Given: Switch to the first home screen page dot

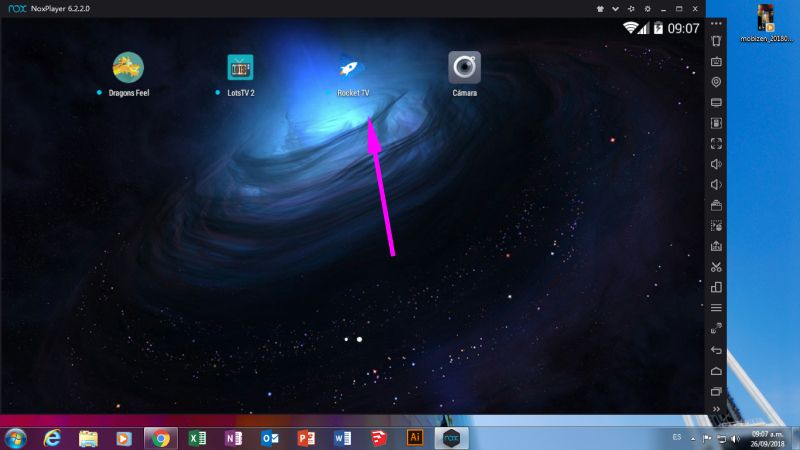Looking at the screenshot, I should coord(346,339).
